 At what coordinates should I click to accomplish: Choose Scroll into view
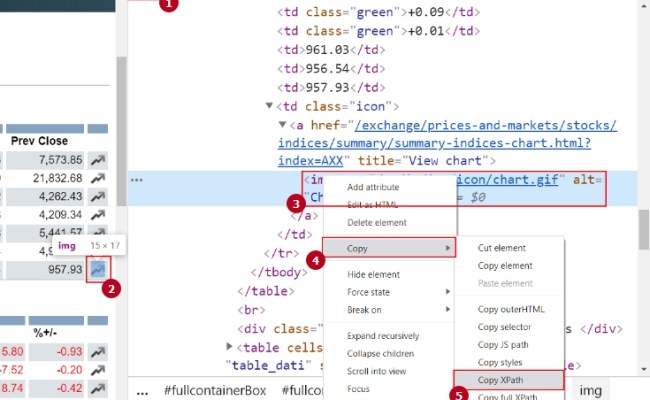[376, 371]
